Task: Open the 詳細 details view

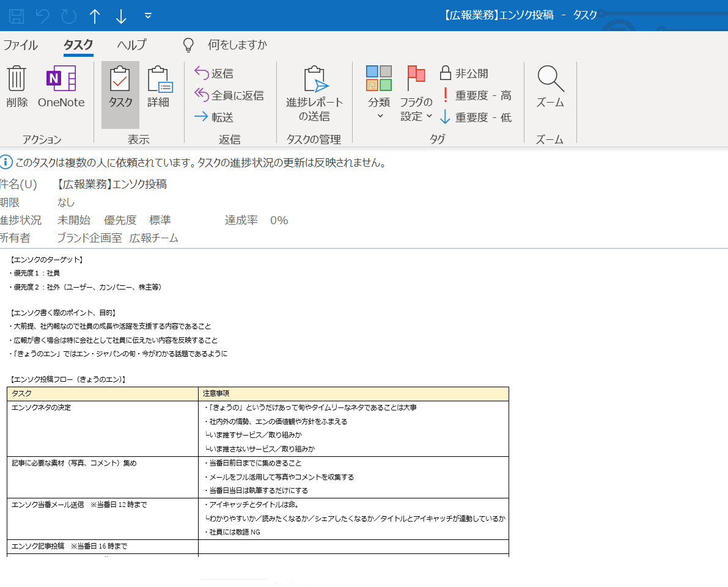Action: (158, 87)
